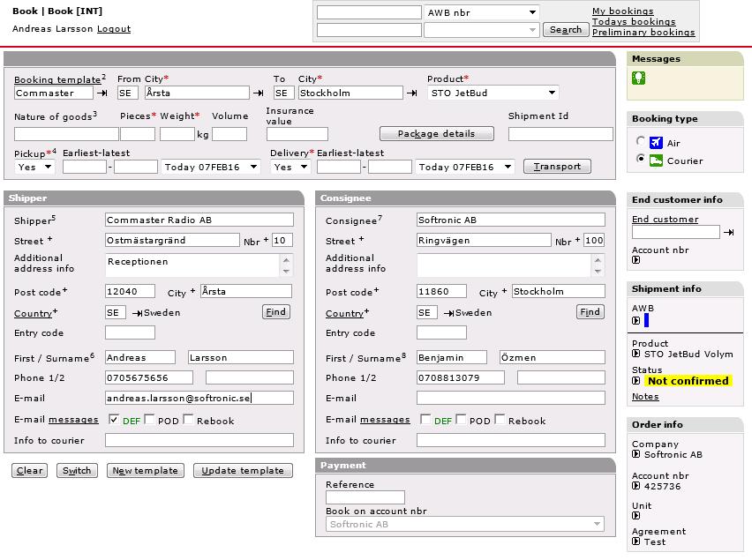The image size is (752, 560).
Task: Open Package details
Action: click(436, 134)
